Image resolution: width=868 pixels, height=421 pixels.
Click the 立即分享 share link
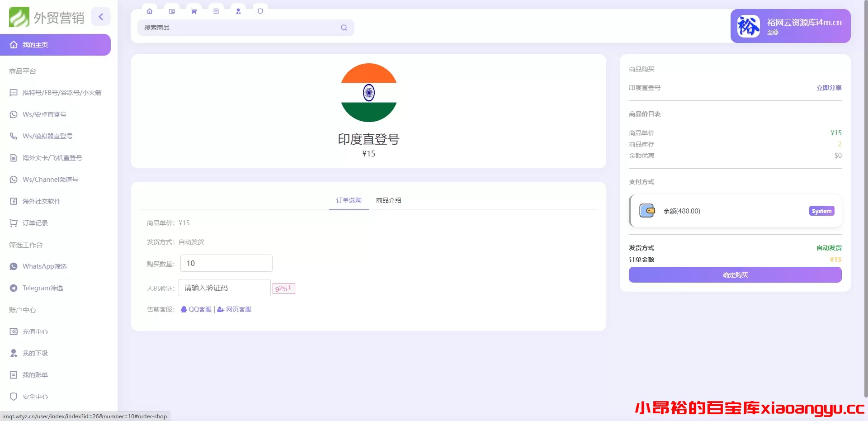[x=829, y=88]
